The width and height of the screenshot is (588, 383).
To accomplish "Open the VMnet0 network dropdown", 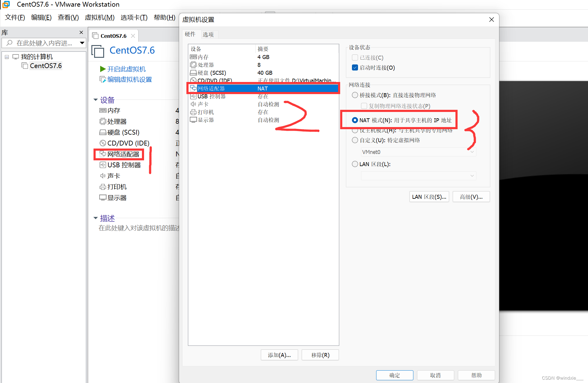I will (418, 152).
